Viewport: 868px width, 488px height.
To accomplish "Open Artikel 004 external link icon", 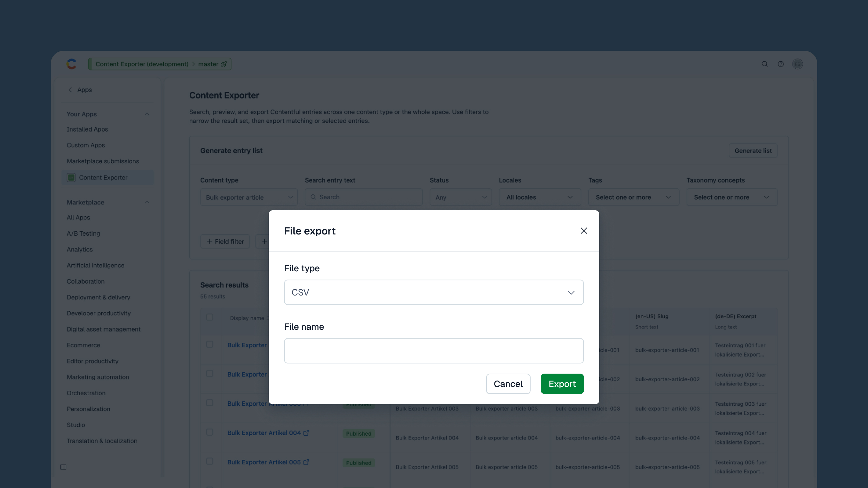I will (306, 433).
